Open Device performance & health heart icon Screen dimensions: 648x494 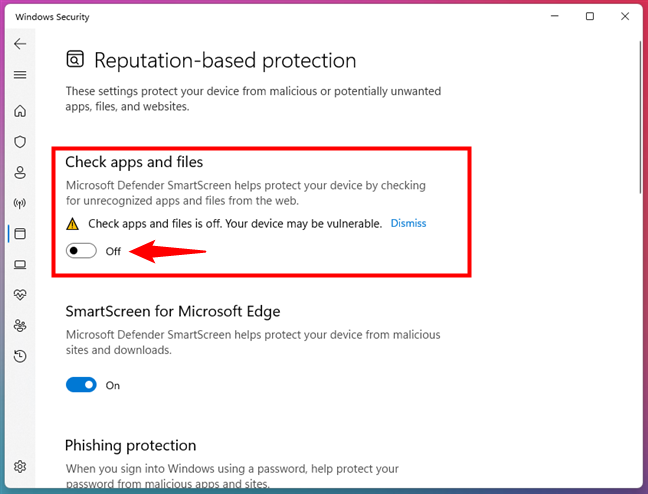(x=20, y=296)
